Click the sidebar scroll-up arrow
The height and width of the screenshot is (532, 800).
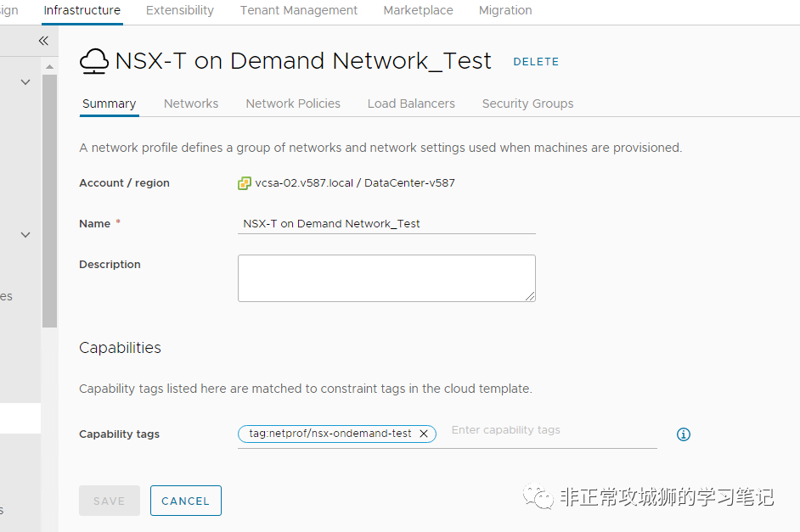click(x=49, y=67)
